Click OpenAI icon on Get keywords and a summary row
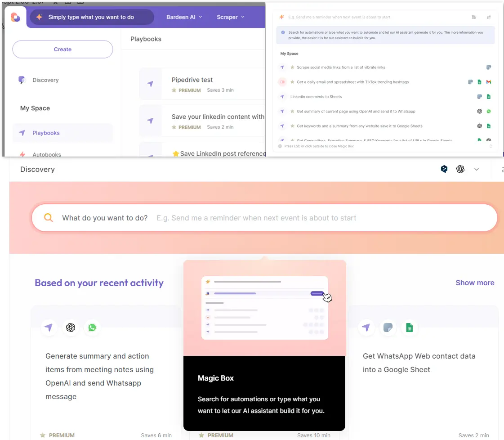 pos(480,126)
